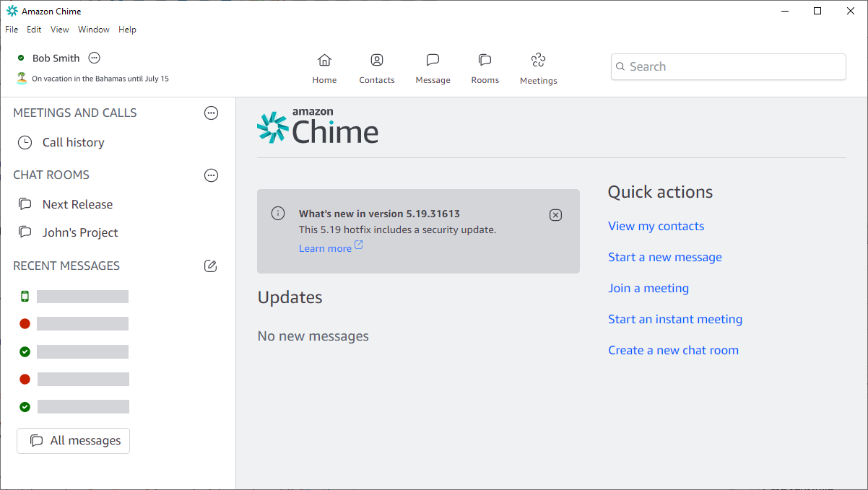
Task: Compose a message with the pencil icon
Action: pyautogui.click(x=210, y=266)
